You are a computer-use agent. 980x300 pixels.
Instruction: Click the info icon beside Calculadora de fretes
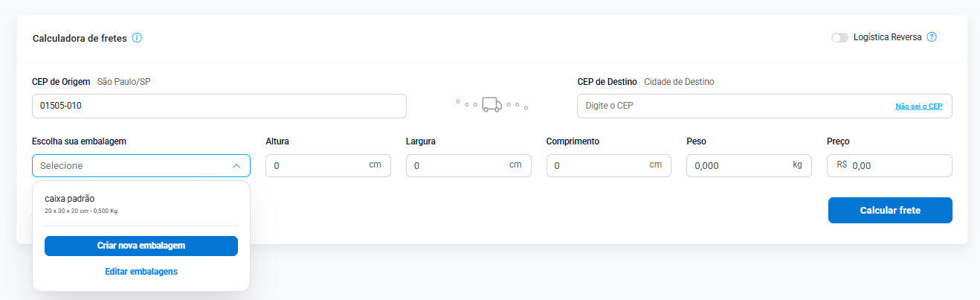[137, 38]
